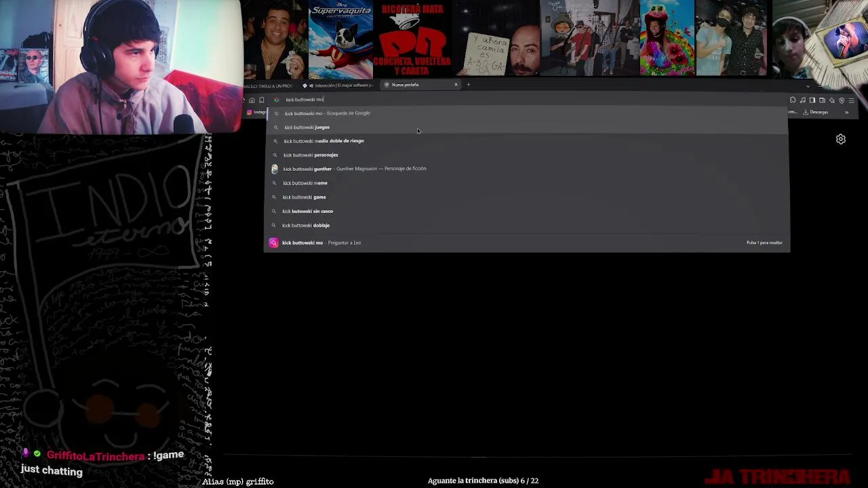This screenshot has height=488, width=868.
Task: Toggle the browser sidebar panel icon
Action: click(812, 100)
